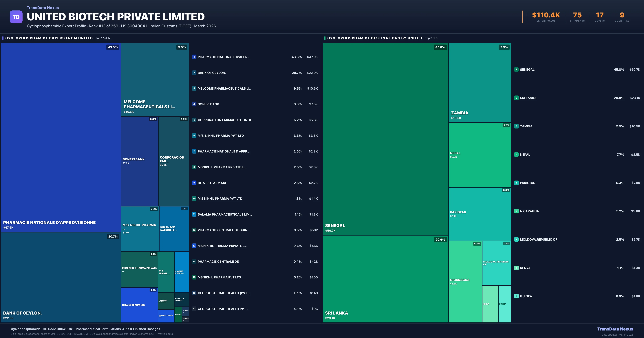Click rank badge 16 next to GEORGE STEUART HEALTH
This screenshot has height=338, width=644.
[194, 293]
